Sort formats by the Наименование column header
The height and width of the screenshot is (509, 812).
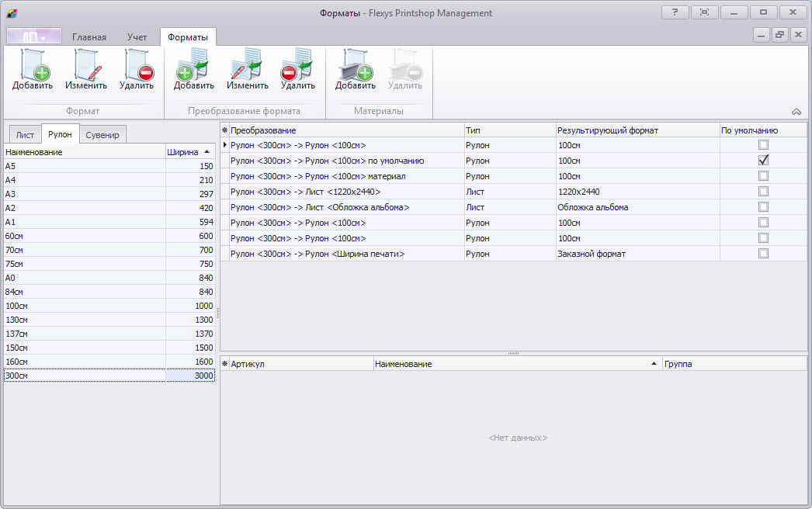pyautogui.click(x=85, y=152)
